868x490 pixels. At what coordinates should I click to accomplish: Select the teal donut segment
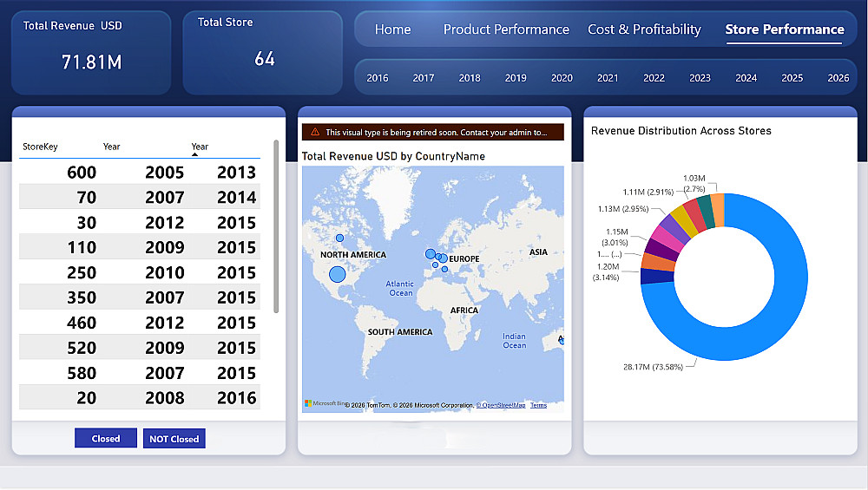click(706, 212)
